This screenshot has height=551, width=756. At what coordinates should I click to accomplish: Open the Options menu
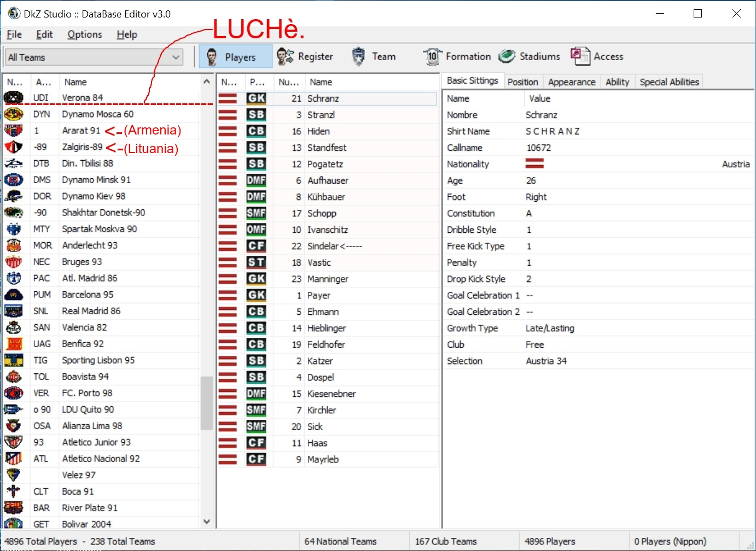coord(85,34)
